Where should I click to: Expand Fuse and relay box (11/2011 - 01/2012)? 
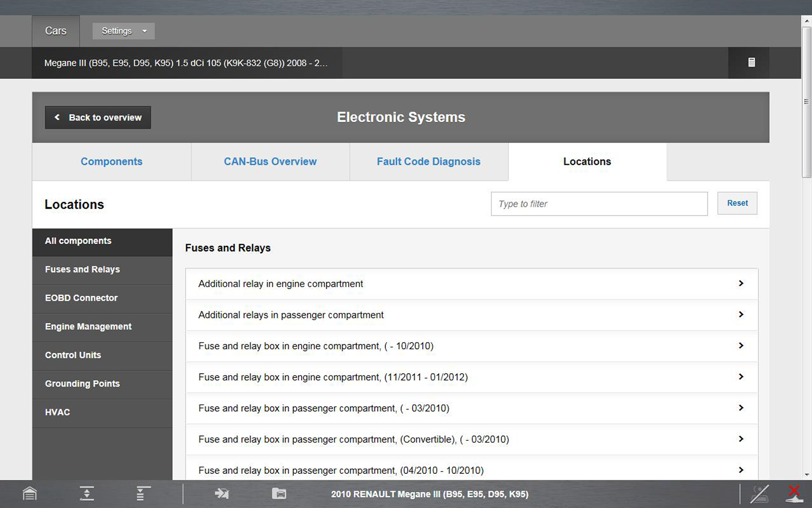[471, 377]
